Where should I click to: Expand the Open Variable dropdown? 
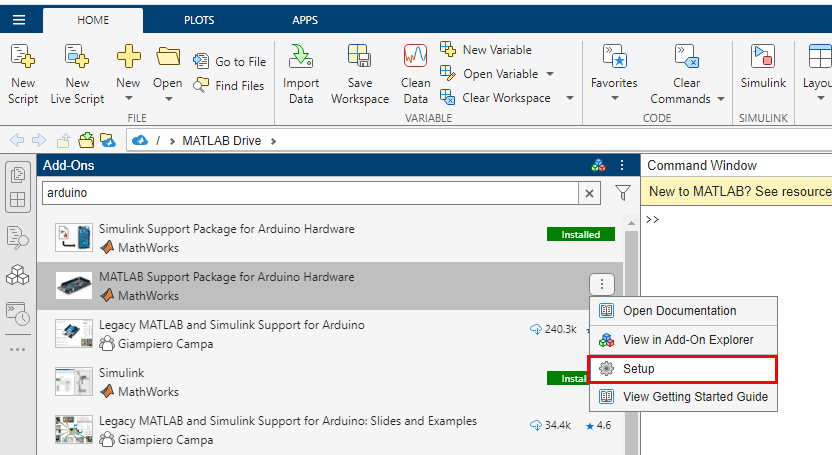(x=550, y=74)
